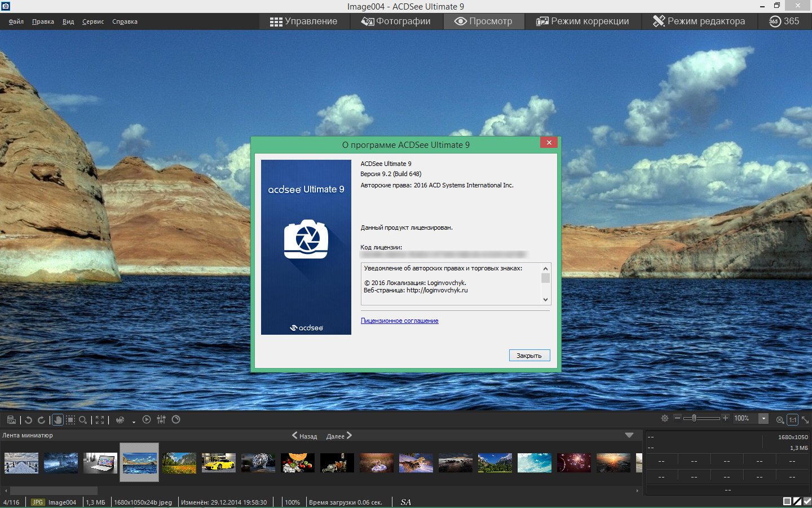Rotate the image counterclockwise
Image resolution: width=812 pixels, height=508 pixels.
click(x=28, y=419)
